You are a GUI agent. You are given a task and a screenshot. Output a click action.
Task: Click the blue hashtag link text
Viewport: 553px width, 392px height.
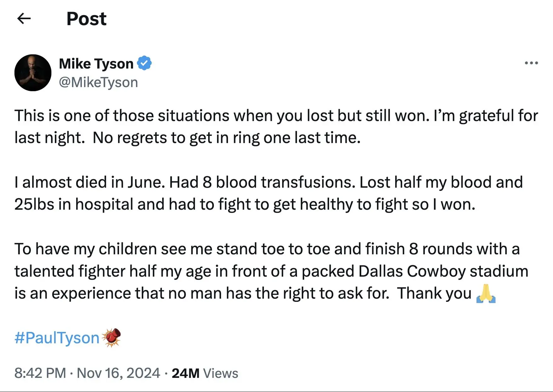57,337
